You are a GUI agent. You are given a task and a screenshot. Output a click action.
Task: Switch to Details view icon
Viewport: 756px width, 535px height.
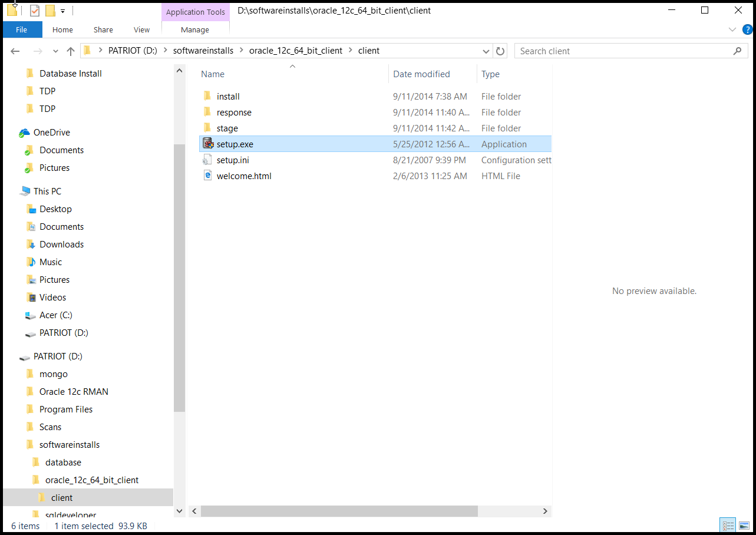[728, 526]
